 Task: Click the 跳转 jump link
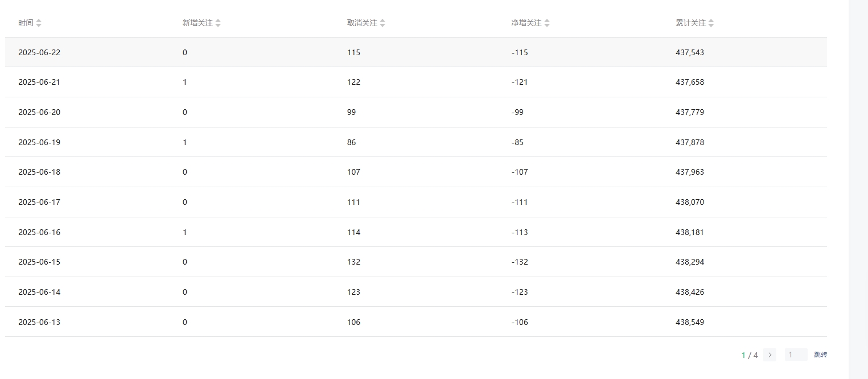[x=820, y=355]
